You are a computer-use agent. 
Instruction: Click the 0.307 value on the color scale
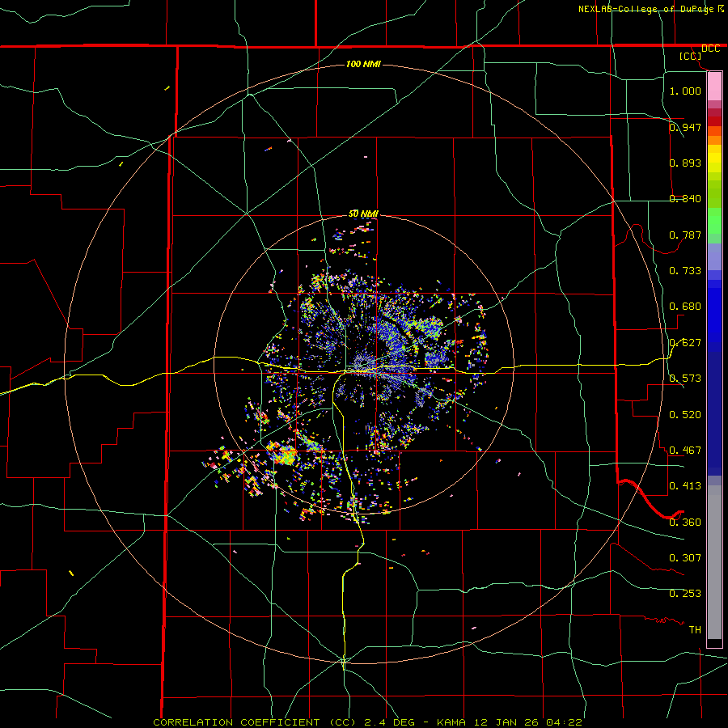[x=685, y=558]
